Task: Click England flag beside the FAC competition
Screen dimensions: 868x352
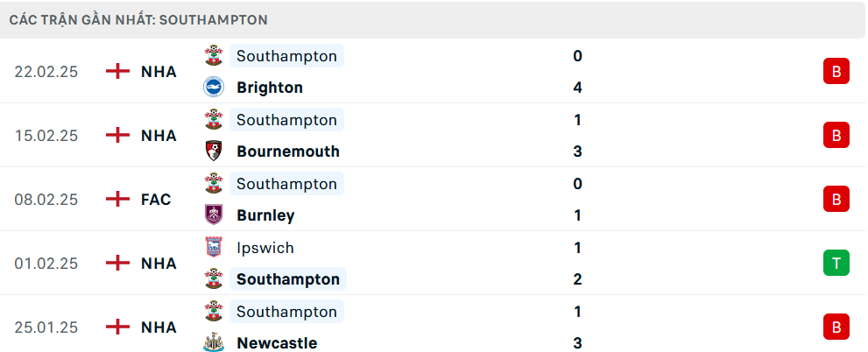Action: pyautogui.click(x=117, y=200)
